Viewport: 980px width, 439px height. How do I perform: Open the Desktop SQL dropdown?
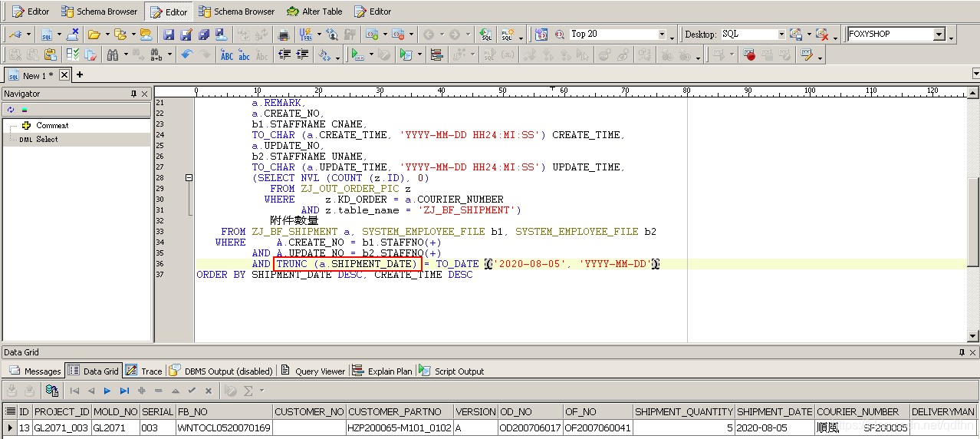781,34
